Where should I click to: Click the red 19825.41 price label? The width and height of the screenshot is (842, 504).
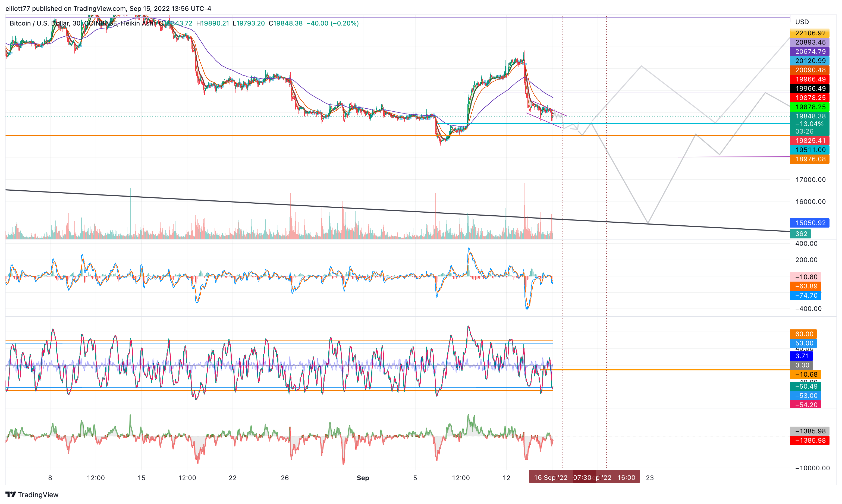coord(810,141)
